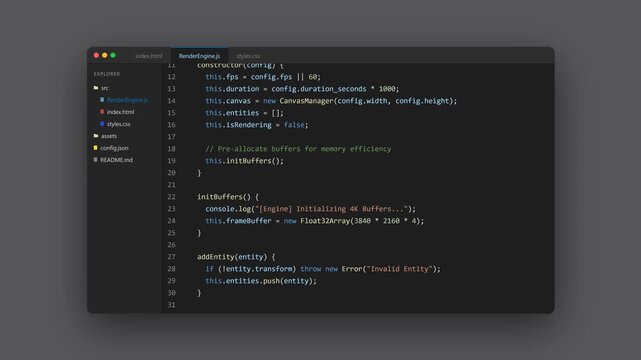The height and width of the screenshot is (360, 641).
Task: Open RenderEngine.js in the explorer
Action: (128, 100)
